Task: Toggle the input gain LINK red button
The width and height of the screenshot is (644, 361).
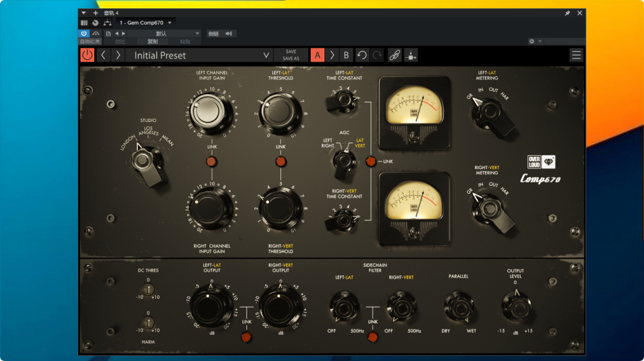Action: tap(212, 162)
